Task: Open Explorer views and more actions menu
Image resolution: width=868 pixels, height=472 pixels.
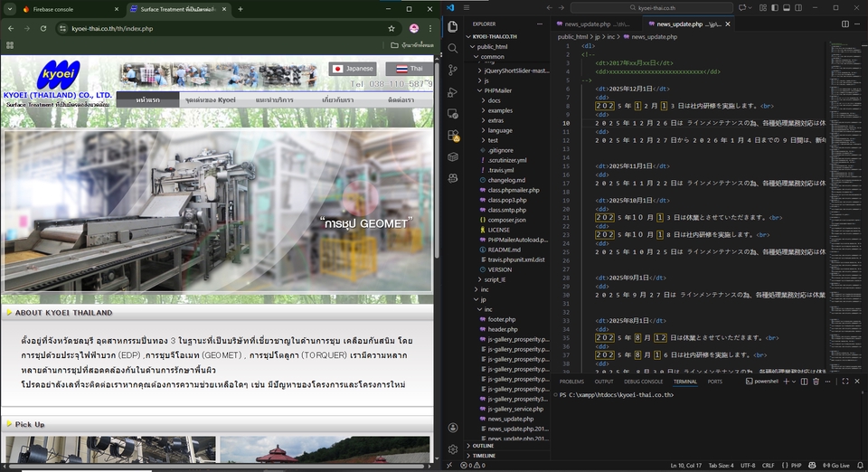Action: pos(539,24)
